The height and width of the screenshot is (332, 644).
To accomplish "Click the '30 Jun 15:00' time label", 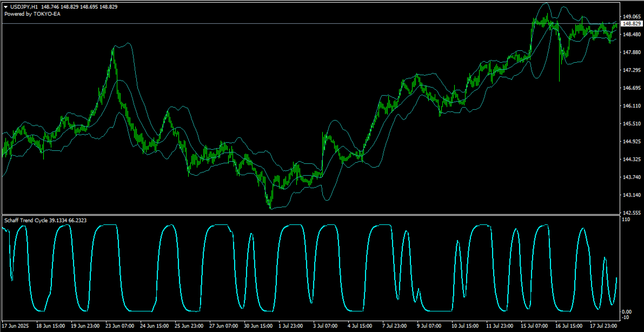I will [x=259, y=326].
